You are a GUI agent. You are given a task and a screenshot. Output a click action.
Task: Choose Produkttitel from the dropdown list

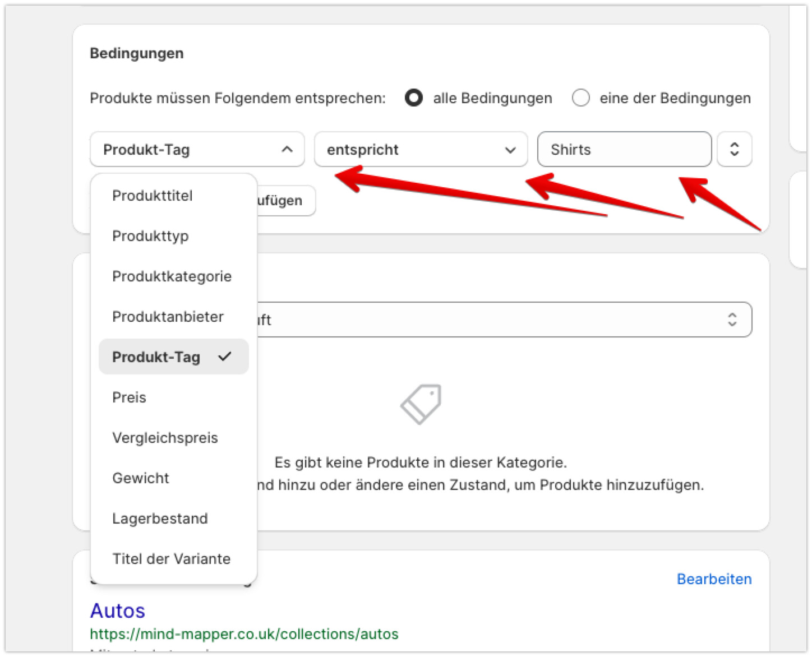[153, 196]
